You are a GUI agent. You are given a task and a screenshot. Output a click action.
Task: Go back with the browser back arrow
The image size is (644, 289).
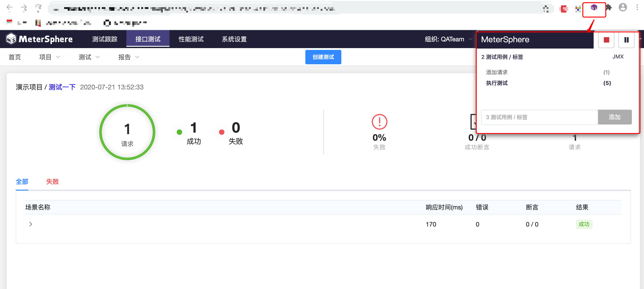coord(9,8)
